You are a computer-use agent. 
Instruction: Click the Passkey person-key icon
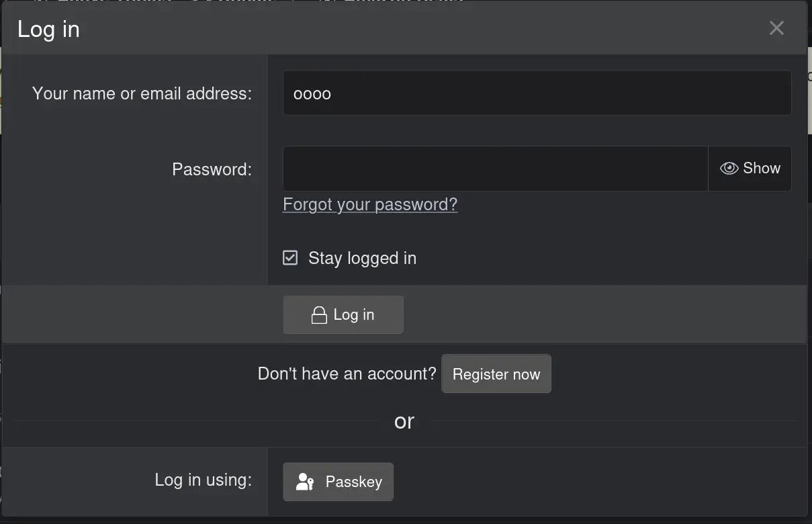click(x=305, y=482)
